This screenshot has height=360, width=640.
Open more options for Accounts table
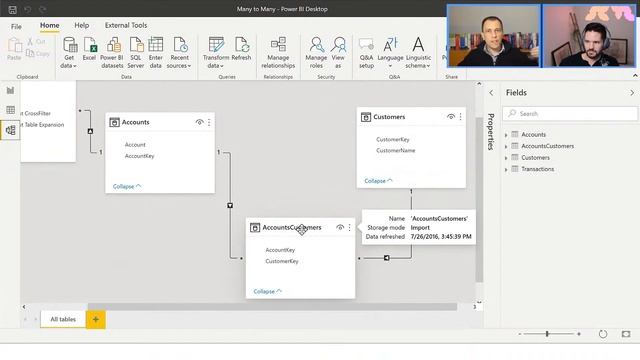209,122
